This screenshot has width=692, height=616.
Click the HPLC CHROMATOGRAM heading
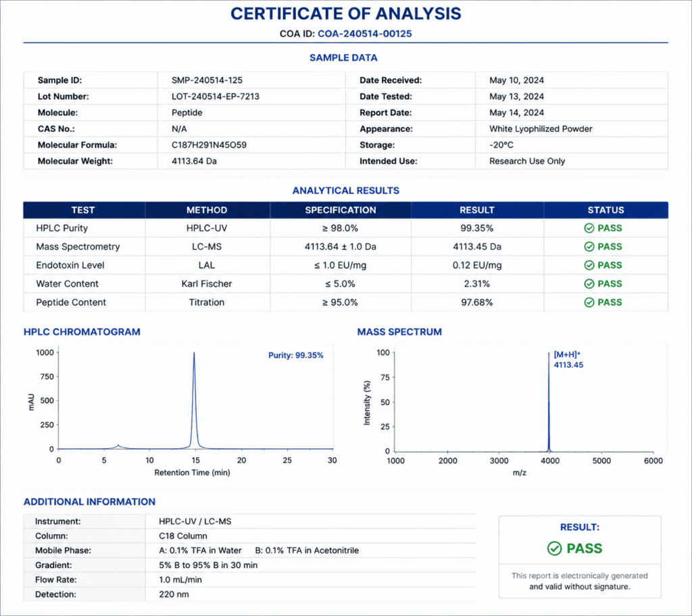pyautogui.click(x=82, y=332)
